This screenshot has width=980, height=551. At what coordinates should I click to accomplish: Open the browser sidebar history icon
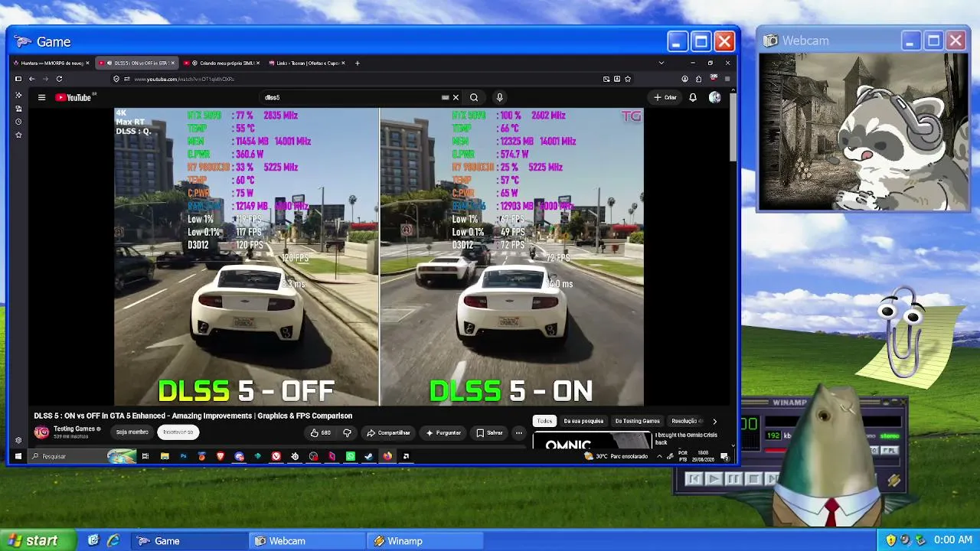[x=18, y=122]
